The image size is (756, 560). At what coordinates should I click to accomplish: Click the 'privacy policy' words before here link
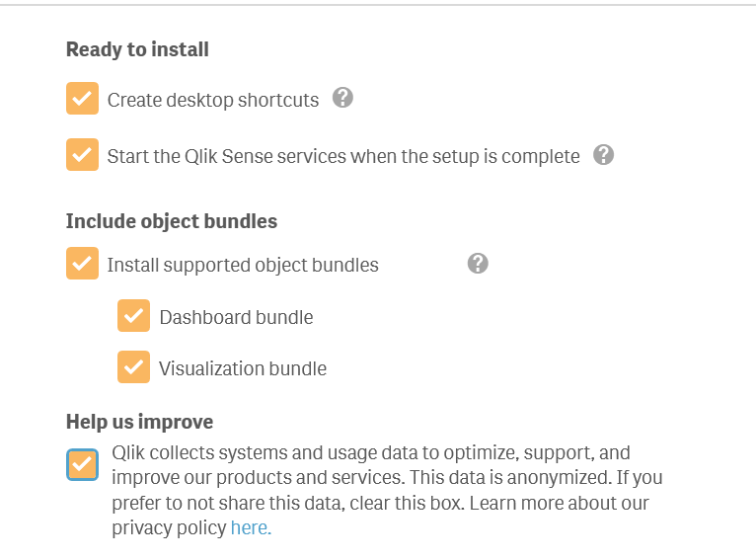(169, 528)
